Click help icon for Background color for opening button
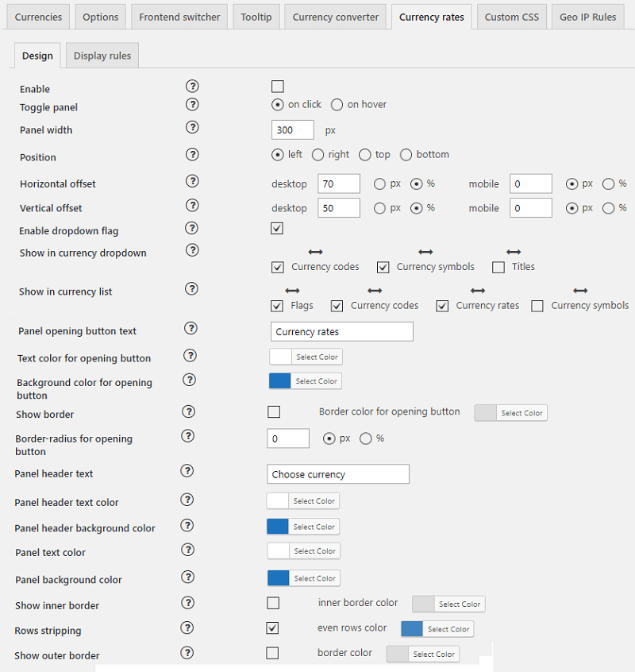Screen dimensions: 635x672 189,380
